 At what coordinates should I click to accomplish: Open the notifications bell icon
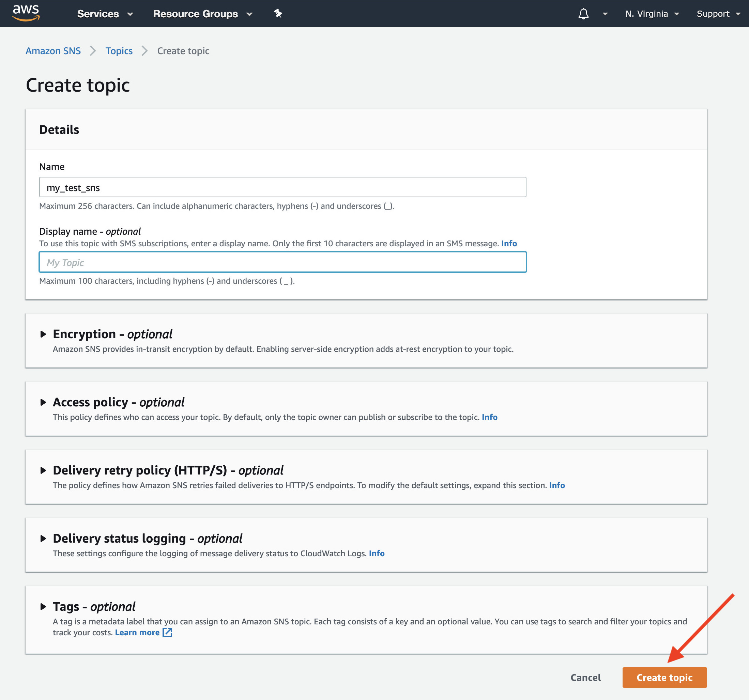[x=583, y=14]
